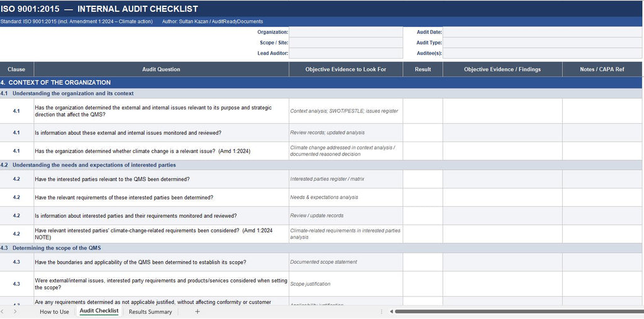Click the Notes / CAPA Ref header
The width and height of the screenshot is (644, 319).
pos(602,69)
